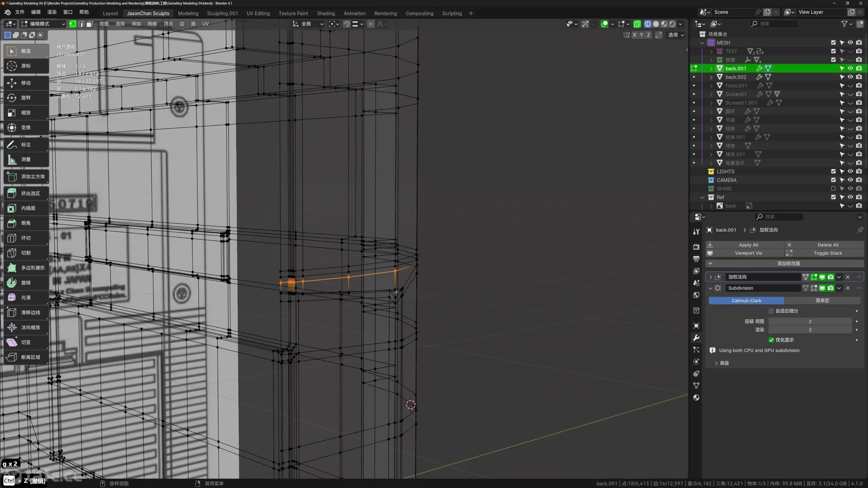Image resolution: width=868 pixels, height=488 pixels.
Task: Open the 文件 (File) menu
Action: pyautogui.click(x=20, y=12)
